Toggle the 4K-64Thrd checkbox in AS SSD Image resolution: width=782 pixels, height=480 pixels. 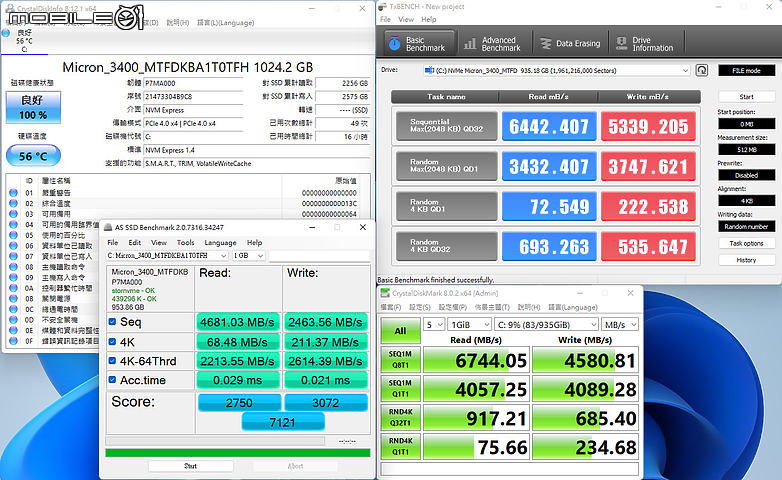tap(112, 361)
